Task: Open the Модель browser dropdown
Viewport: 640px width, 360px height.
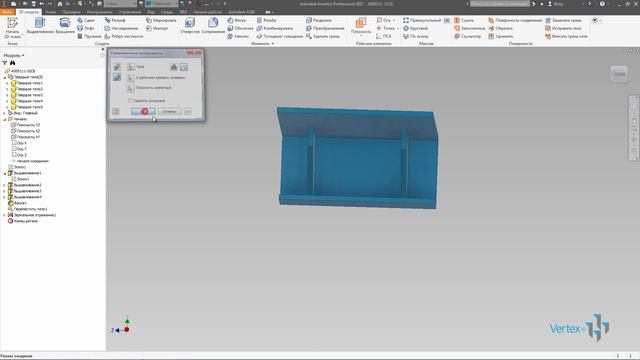Action: (14, 55)
